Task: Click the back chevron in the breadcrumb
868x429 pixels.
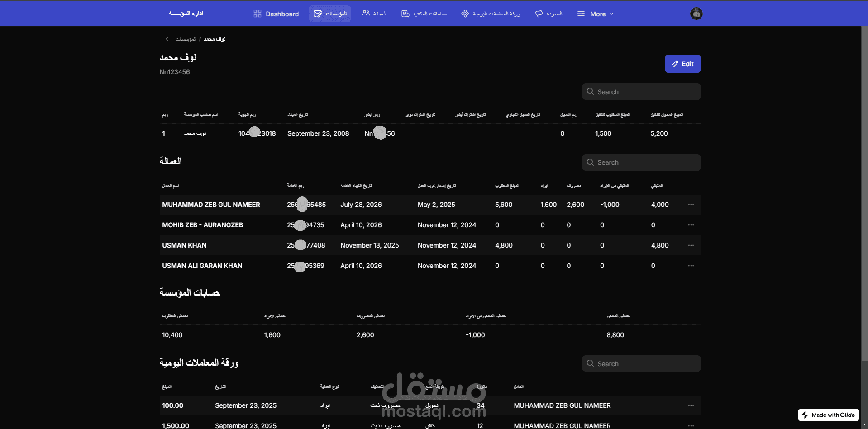Action: (x=167, y=39)
